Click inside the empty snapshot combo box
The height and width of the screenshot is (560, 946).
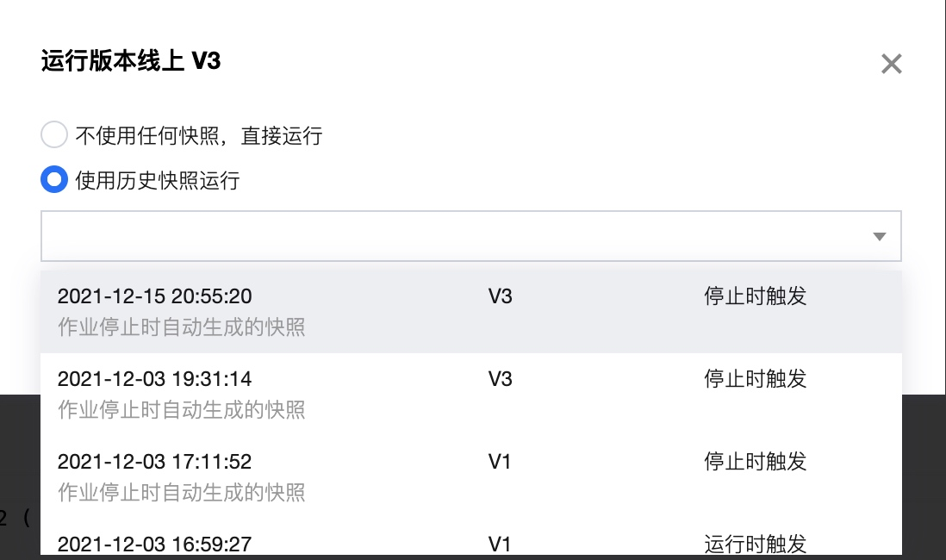coord(448,236)
